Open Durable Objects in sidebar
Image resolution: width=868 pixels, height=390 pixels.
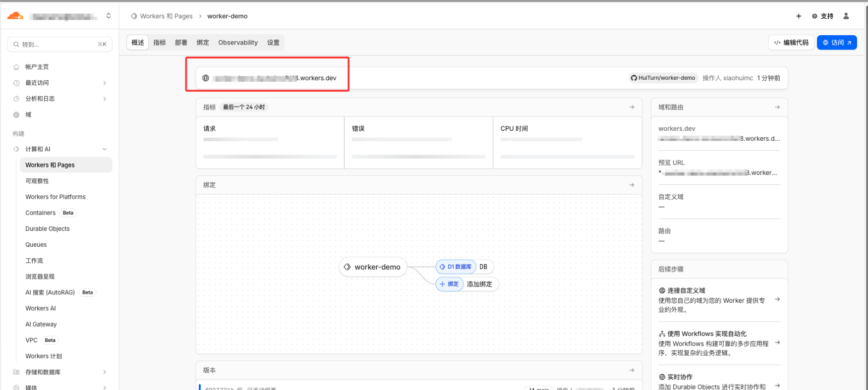tap(48, 229)
